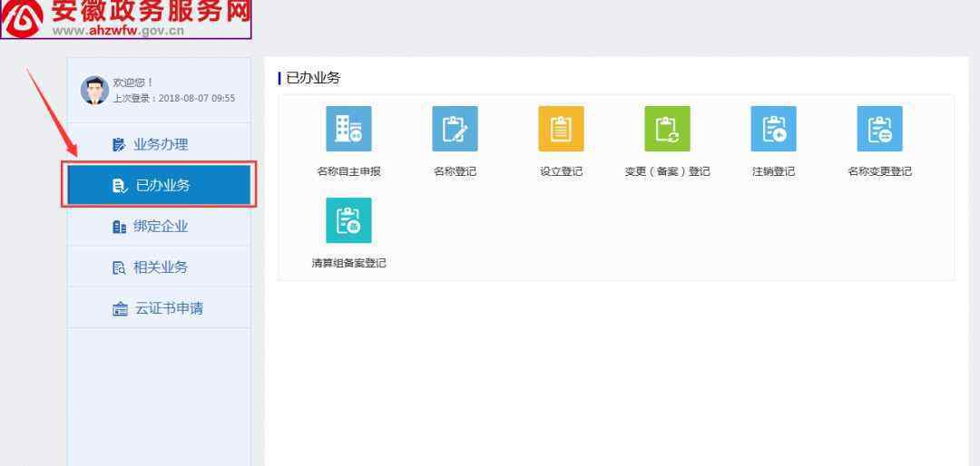Click the 名称变更登记 label
This screenshot has width=980, height=466.
tap(879, 171)
